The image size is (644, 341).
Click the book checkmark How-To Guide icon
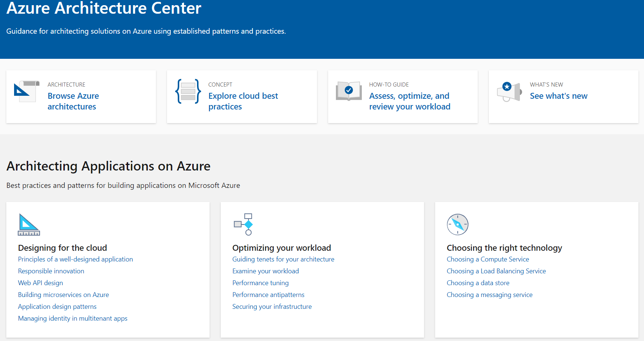click(348, 91)
